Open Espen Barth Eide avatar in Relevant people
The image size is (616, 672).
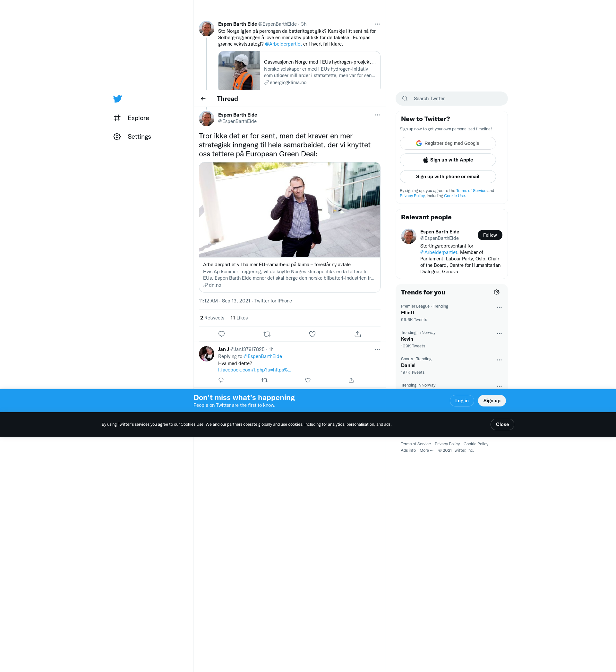(408, 236)
